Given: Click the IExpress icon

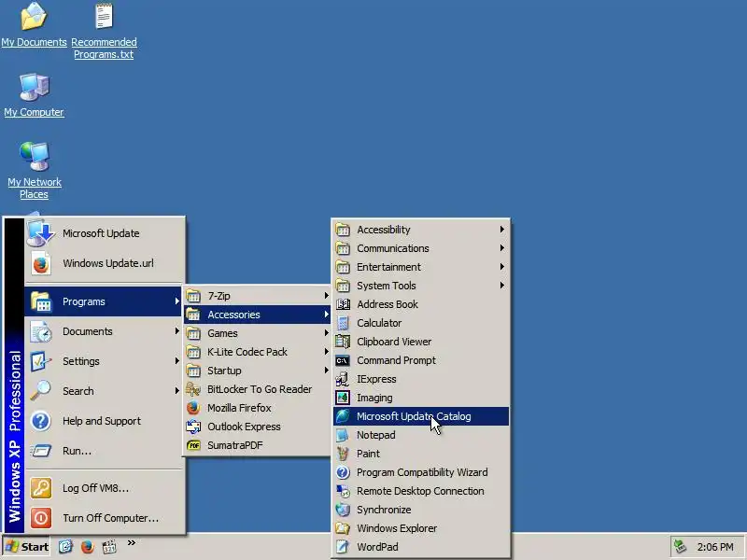Looking at the screenshot, I should coord(343,379).
